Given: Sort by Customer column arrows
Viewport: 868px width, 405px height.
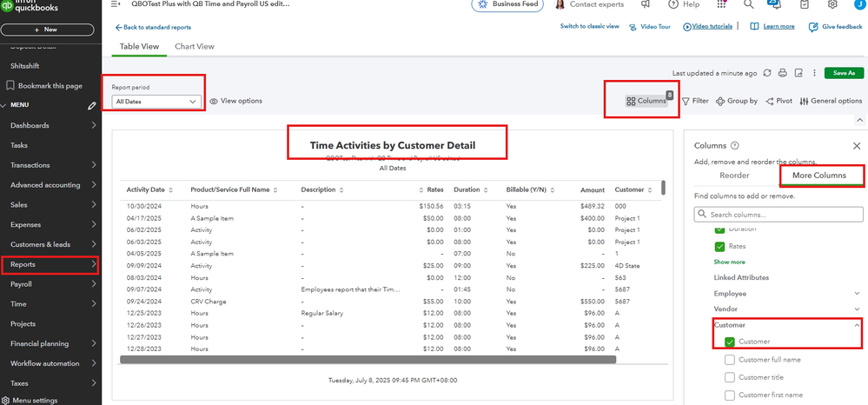Looking at the screenshot, I should click(x=650, y=190).
